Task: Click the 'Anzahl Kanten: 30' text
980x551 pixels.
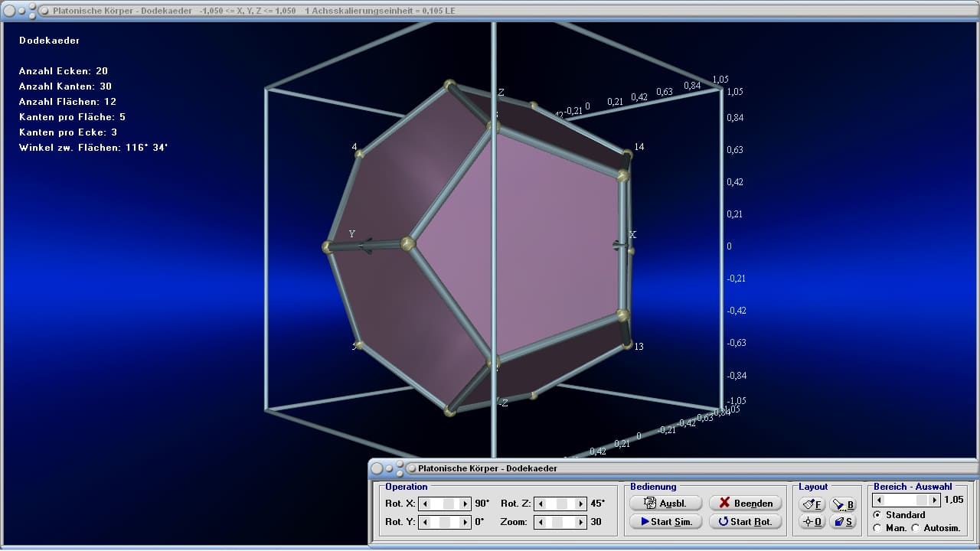Action: coord(66,86)
